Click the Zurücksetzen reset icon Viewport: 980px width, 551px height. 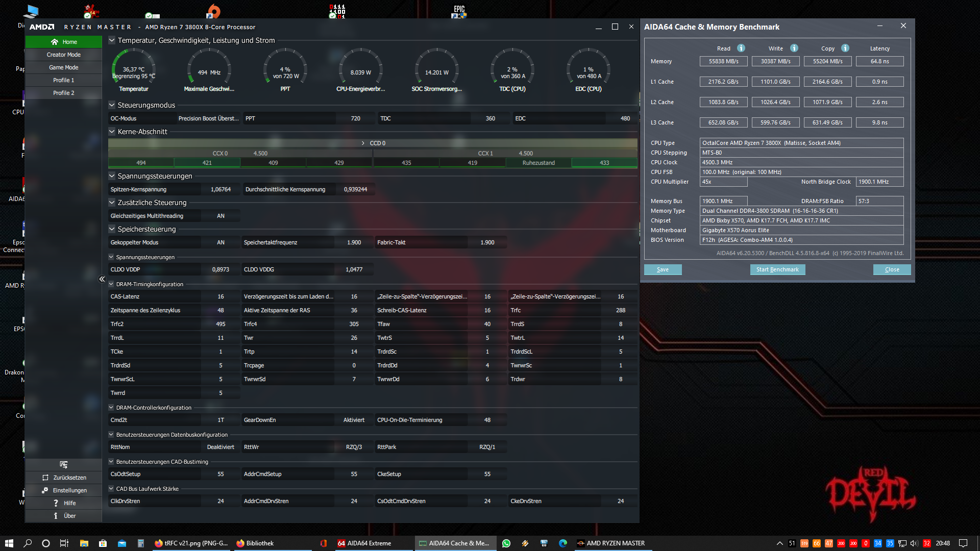point(45,478)
